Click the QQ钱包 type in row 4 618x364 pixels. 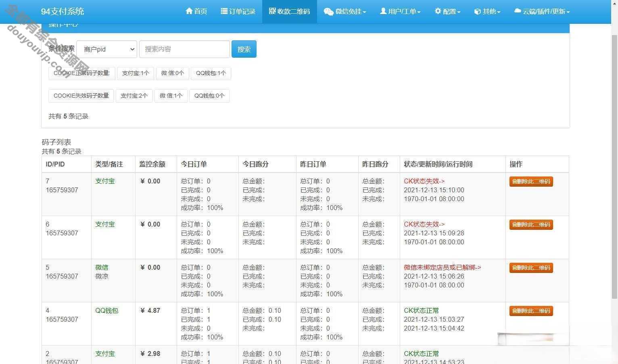(x=107, y=310)
